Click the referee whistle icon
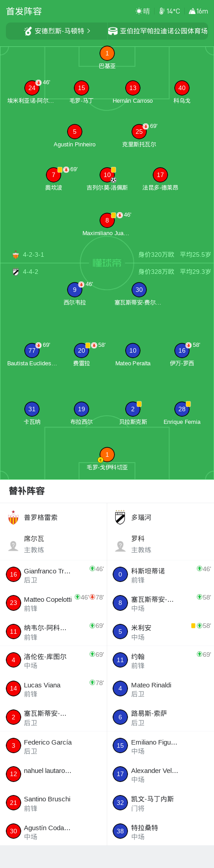Image resolution: width=214 pixels, height=868 pixels. [x=28, y=31]
